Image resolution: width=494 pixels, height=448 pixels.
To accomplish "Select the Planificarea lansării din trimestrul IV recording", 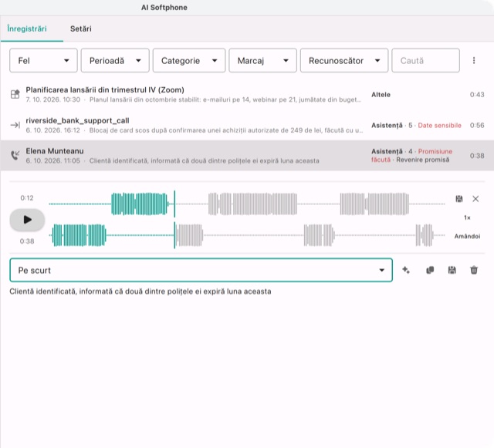I will (x=247, y=94).
